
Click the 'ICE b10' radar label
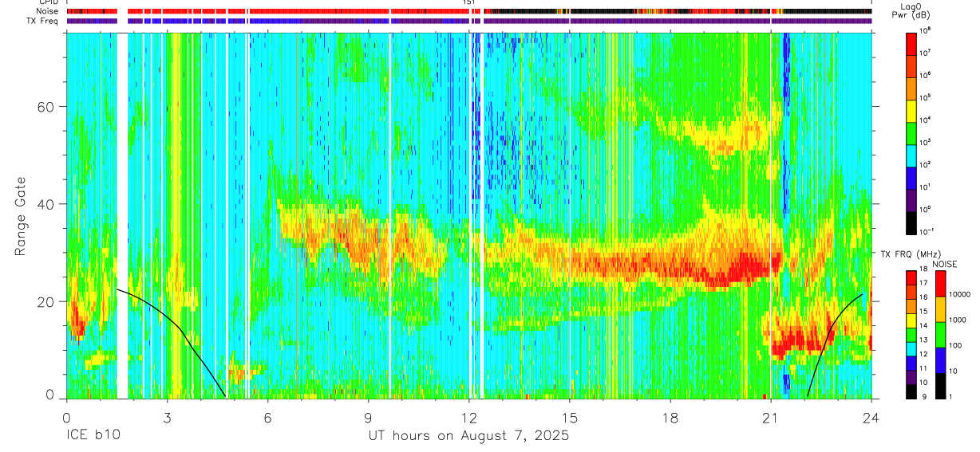coord(94,436)
